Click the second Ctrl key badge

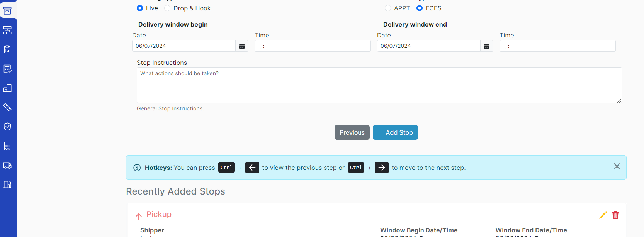tap(356, 168)
